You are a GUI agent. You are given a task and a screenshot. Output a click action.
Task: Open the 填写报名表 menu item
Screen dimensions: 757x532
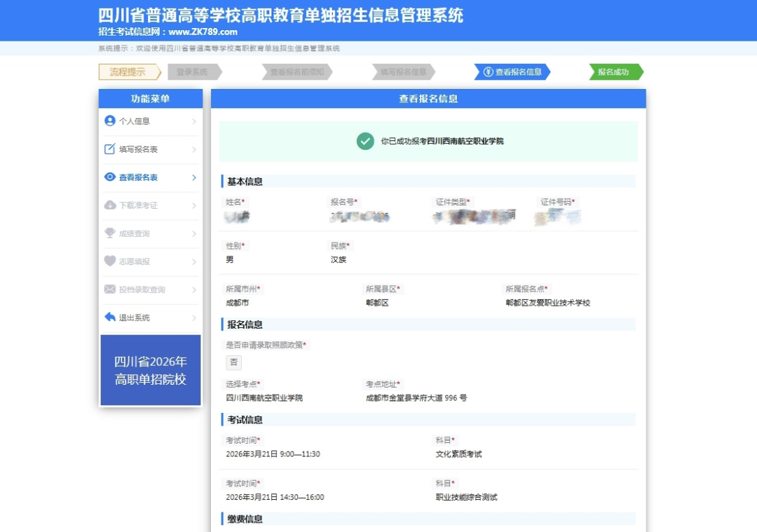coord(138,149)
